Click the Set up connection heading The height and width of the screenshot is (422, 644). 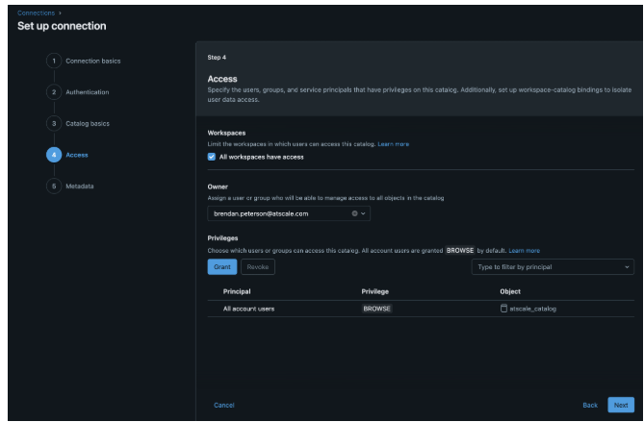[62, 26]
